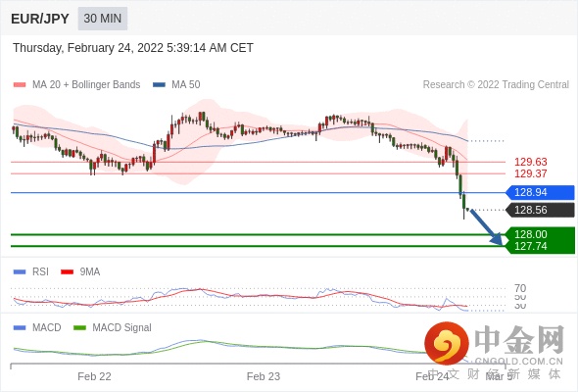The height and width of the screenshot is (392, 578).
Task: Click the MA 20 + Bollinger Bands label
Action: coord(86,85)
